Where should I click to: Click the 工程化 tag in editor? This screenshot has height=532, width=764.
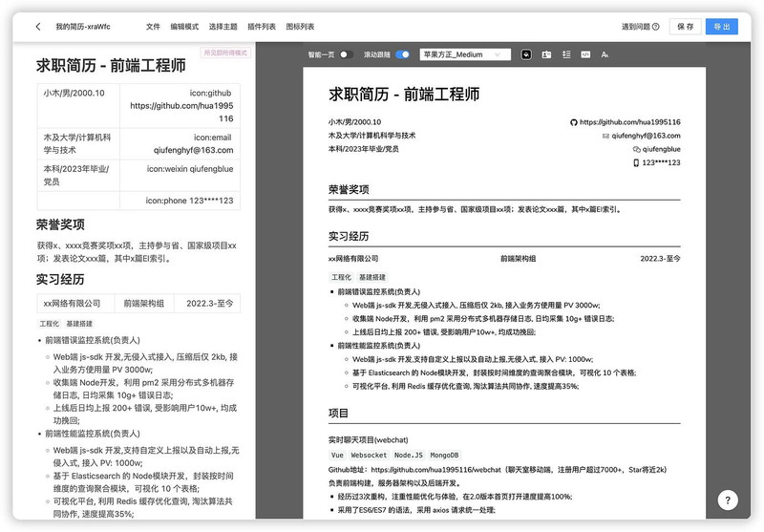50,324
